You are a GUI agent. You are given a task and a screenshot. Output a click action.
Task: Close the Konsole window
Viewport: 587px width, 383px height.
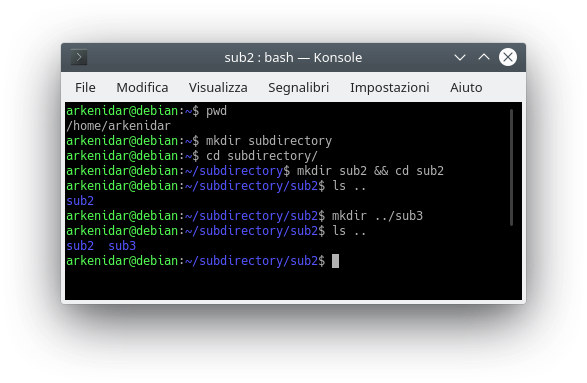coord(508,57)
